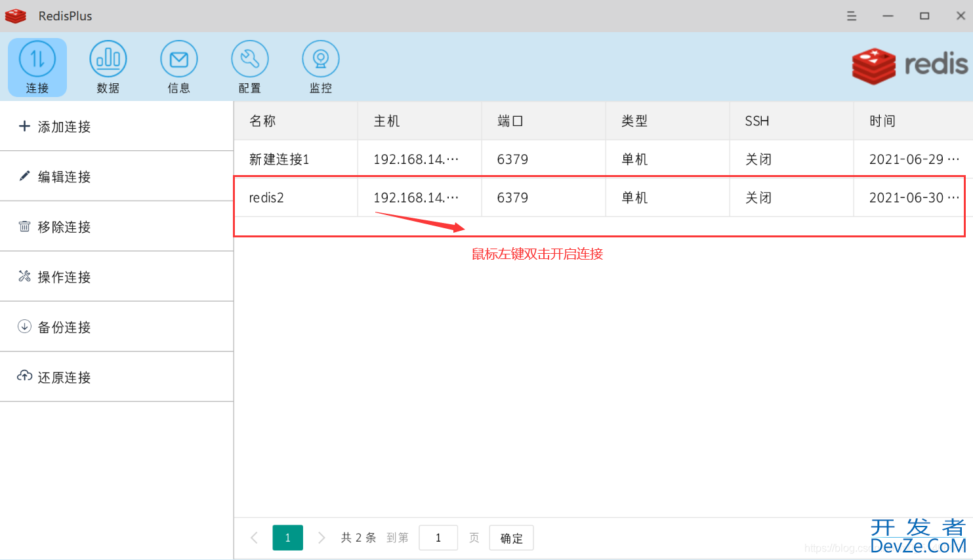Choose 编辑连接 in the sidebar
This screenshot has width=973, height=560.
coord(117,176)
